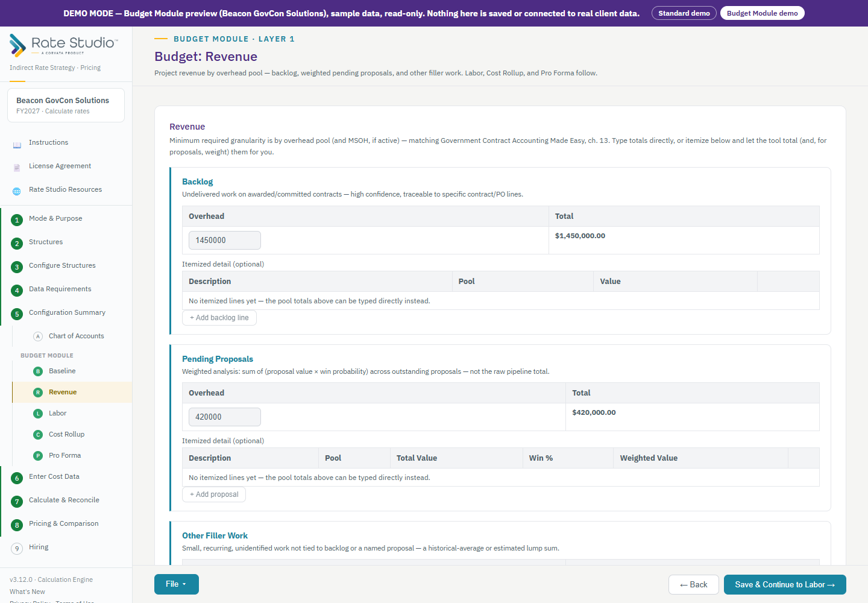Image resolution: width=868 pixels, height=603 pixels.
Task: Open the Beacon GovCon Solutions client card
Action: [66, 106]
